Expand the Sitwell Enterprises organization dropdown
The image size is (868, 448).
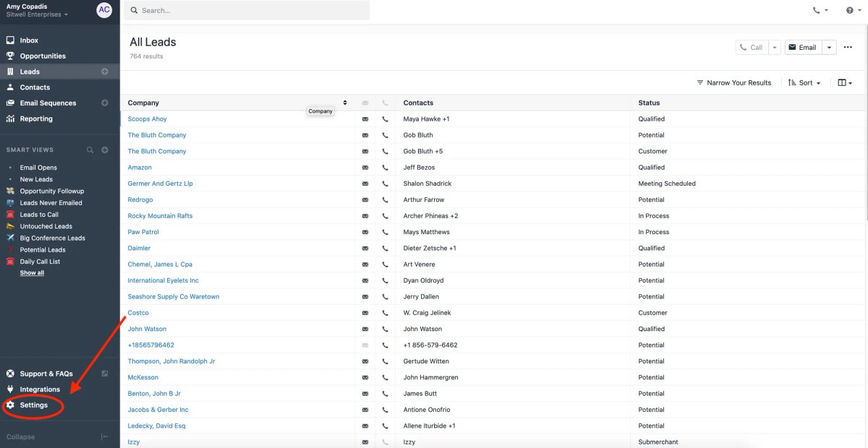[37, 14]
